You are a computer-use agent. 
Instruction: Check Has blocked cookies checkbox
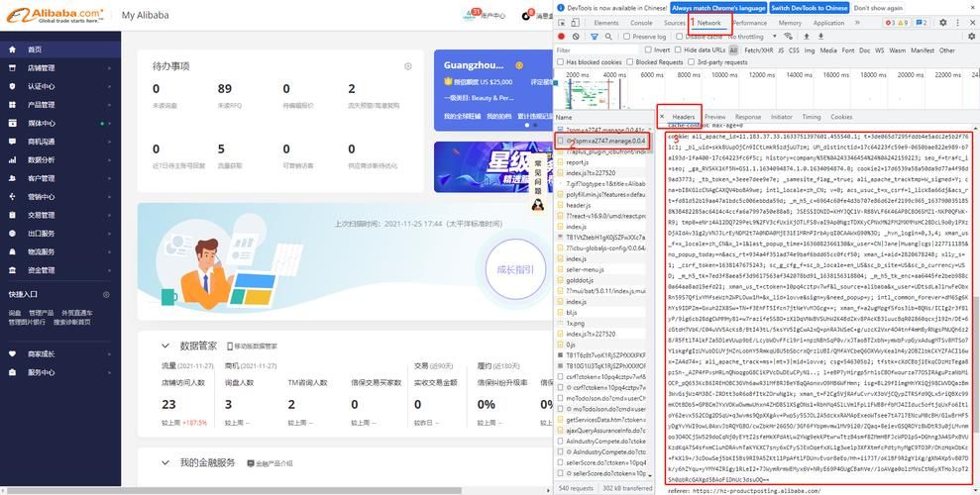[560, 62]
